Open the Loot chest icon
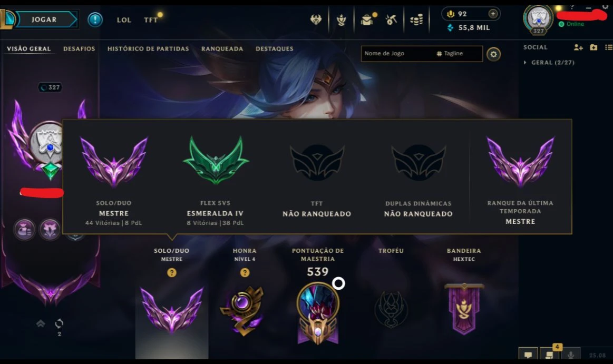Screen dimensions: 613x364 pyautogui.click(x=367, y=19)
